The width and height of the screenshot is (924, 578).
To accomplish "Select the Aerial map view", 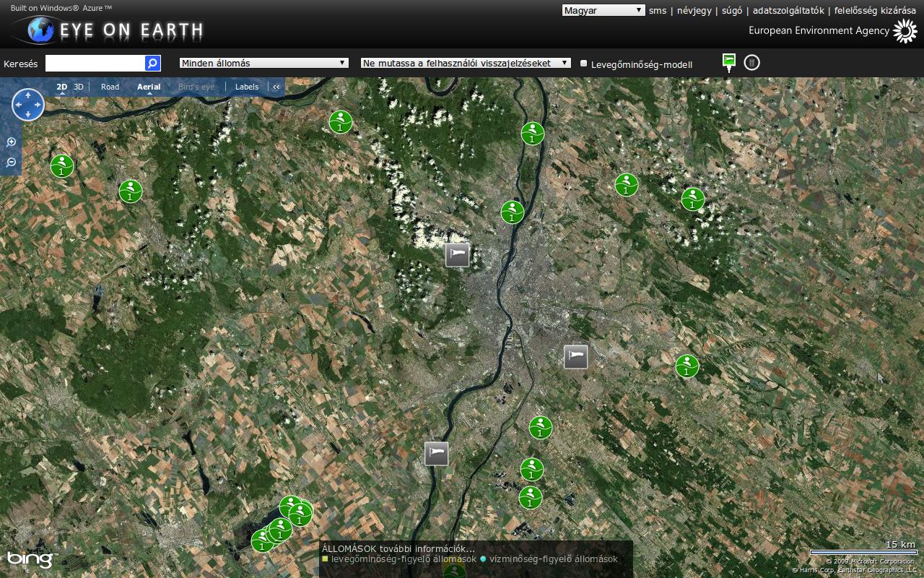I will 149,87.
